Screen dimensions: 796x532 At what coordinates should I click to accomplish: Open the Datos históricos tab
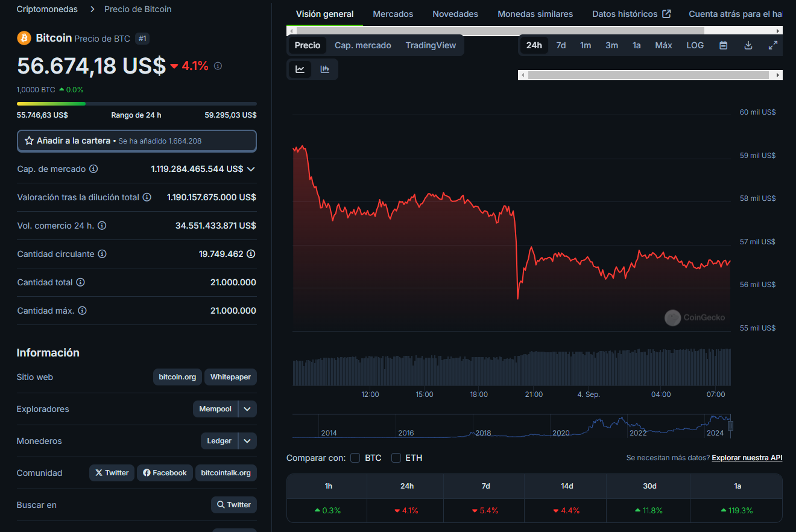point(631,14)
